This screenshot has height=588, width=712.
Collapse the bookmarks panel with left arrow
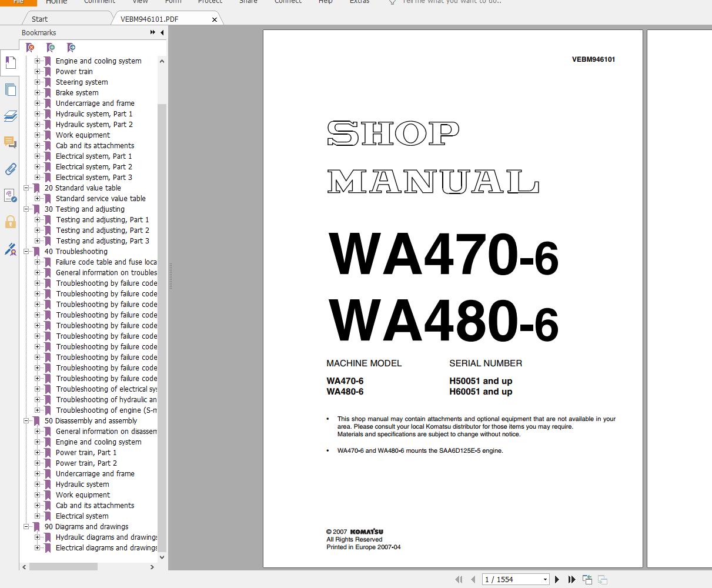[162, 33]
